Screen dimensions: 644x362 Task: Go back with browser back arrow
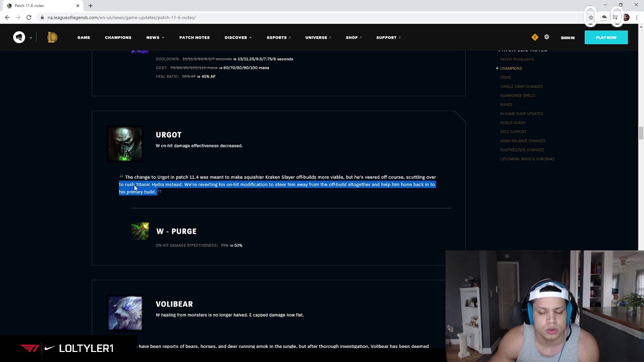coord(7,17)
